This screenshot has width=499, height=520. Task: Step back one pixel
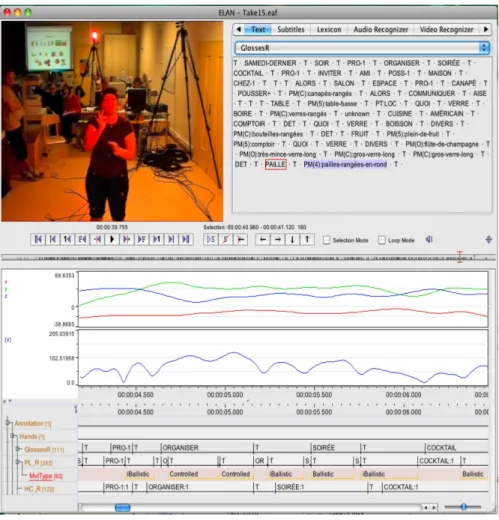point(97,239)
